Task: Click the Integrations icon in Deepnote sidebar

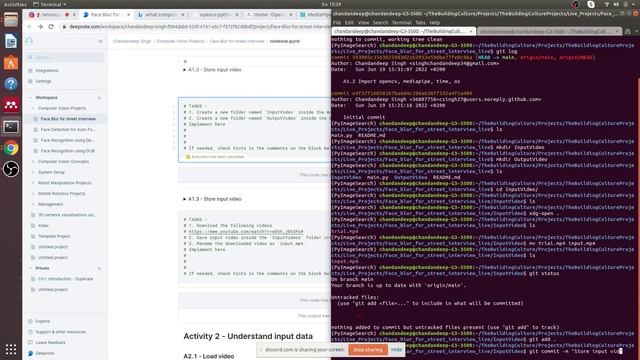Action: click(30, 71)
